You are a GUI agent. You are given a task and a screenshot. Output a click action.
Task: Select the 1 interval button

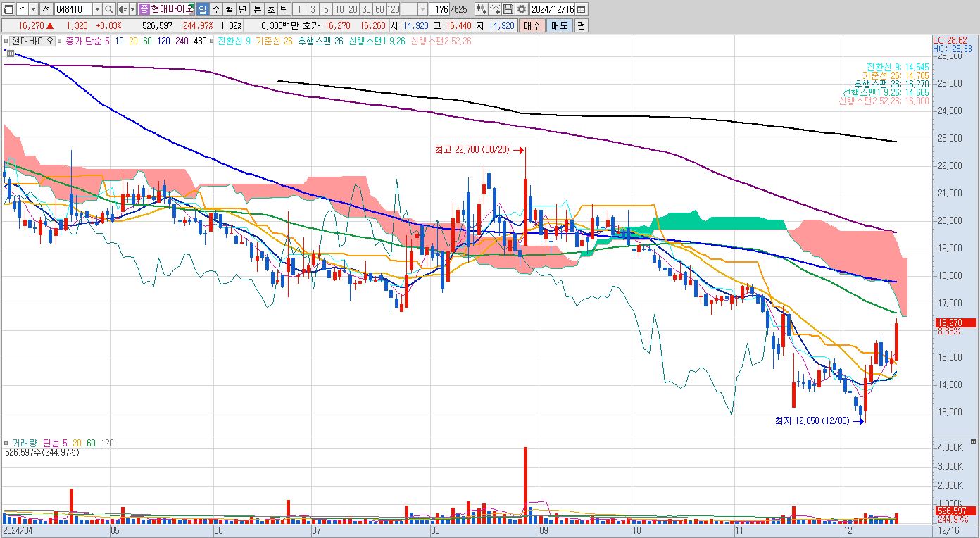(299, 9)
